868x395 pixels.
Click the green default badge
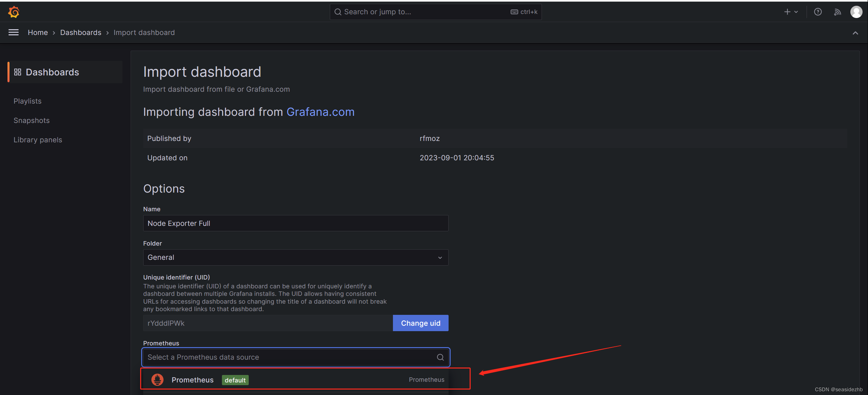(x=235, y=380)
